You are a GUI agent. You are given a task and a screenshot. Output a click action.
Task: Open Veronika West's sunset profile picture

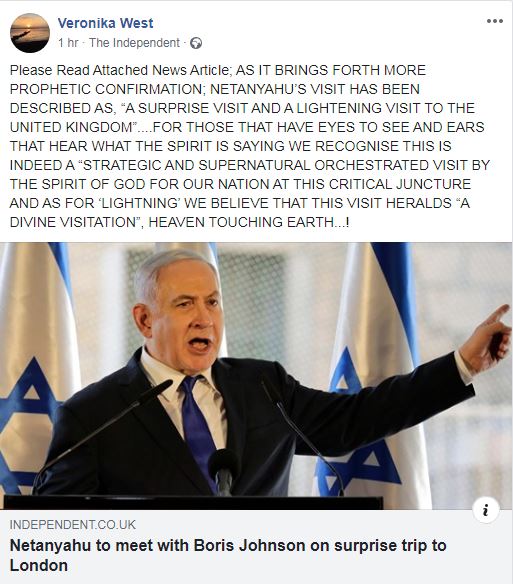[30, 33]
